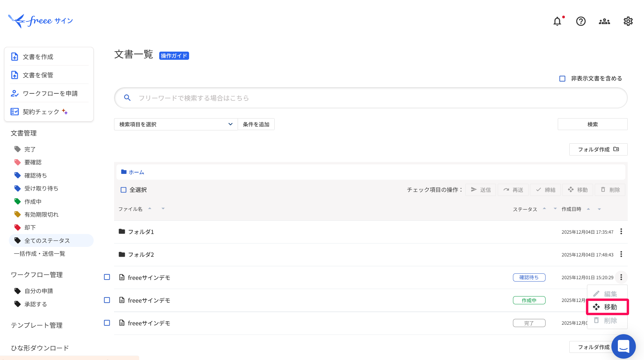Open the settings gear icon

click(x=628, y=21)
